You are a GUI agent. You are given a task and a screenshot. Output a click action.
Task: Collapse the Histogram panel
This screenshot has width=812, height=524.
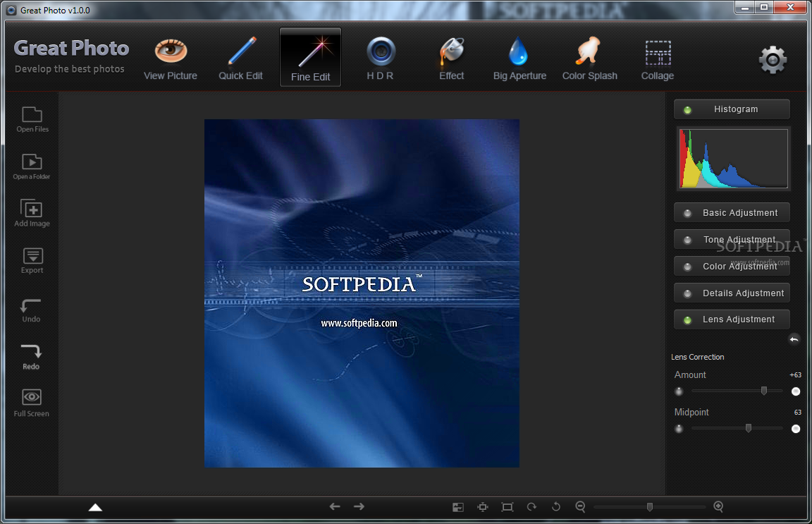pyautogui.click(x=732, y=109)
